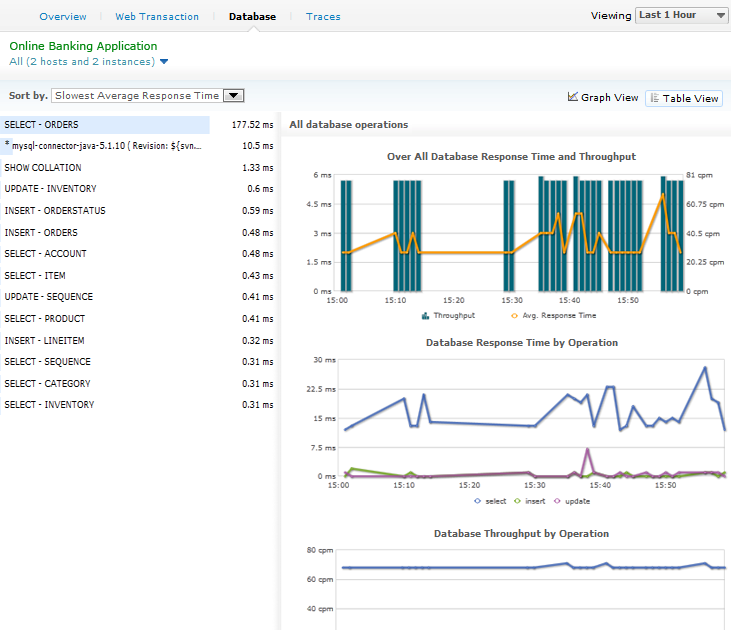This screenshot has width=731, height=630.
Task: Open the Overview tab
Action: (x=63, y=17)
